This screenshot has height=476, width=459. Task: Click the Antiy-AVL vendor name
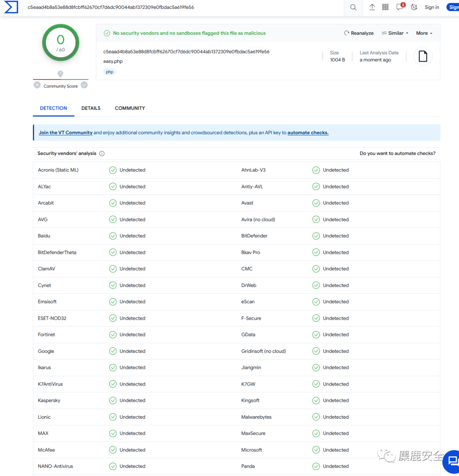tap(252, 186)
